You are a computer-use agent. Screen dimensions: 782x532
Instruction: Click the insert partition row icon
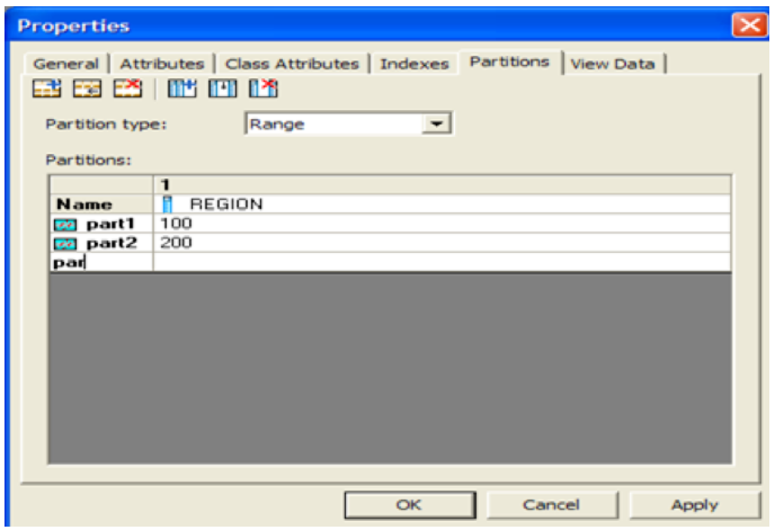click(x=87, y=88)
